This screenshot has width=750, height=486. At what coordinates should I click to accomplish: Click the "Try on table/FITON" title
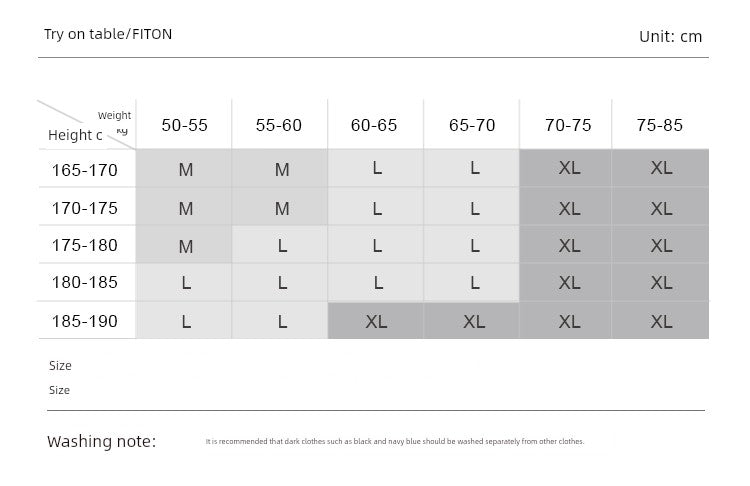[108, 34]
